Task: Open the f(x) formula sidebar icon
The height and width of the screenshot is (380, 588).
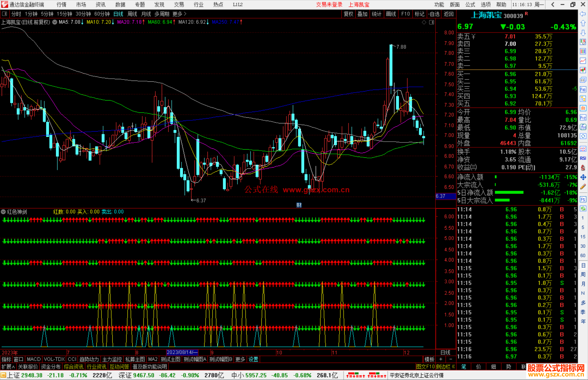Action: [x=583, y=127]
